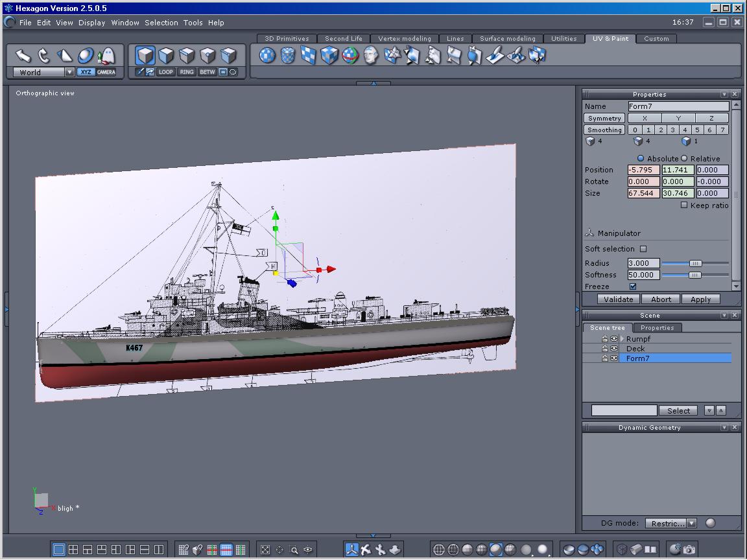The image size is (747, 560).
Task: Activate the rotate manipulator tool
Action: pos(44,55)
